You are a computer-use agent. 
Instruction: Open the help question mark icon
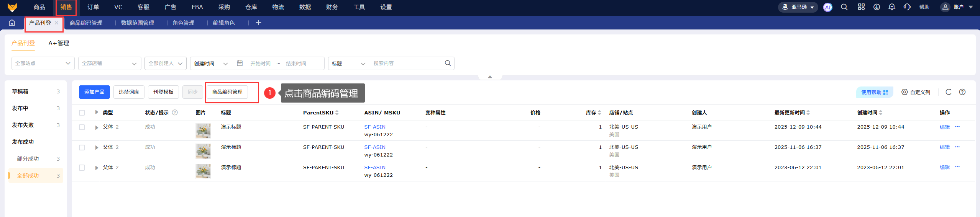[962, 92]
